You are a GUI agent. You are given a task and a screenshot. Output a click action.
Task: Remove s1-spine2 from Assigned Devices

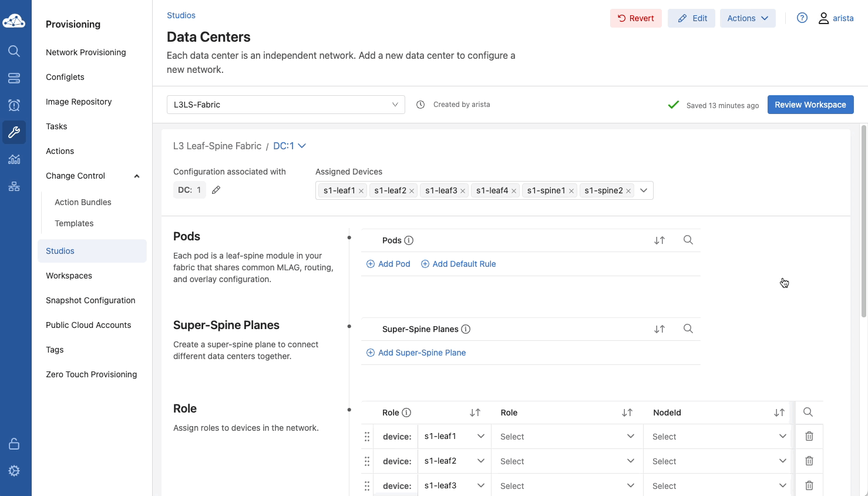[628, 191]
